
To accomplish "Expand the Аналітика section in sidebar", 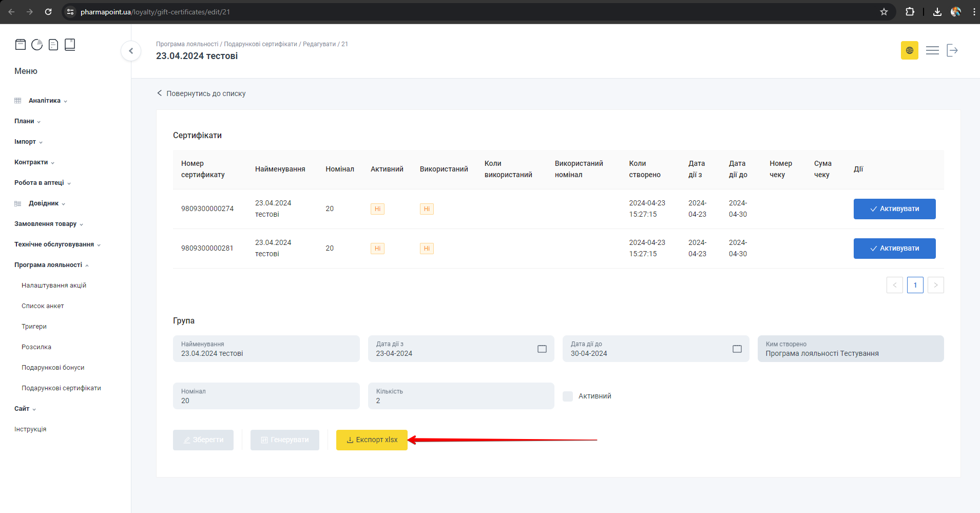I will [x=45, y=100].
